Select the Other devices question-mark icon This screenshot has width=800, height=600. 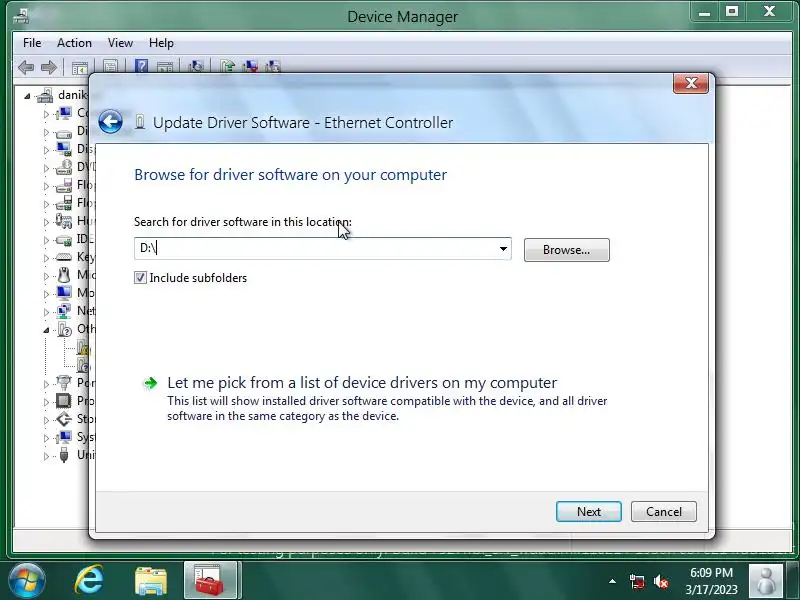point(65,329)
